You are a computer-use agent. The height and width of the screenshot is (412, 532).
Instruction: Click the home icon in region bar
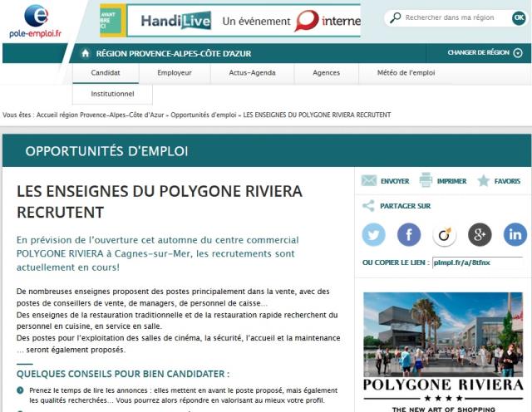pos(86,53)
